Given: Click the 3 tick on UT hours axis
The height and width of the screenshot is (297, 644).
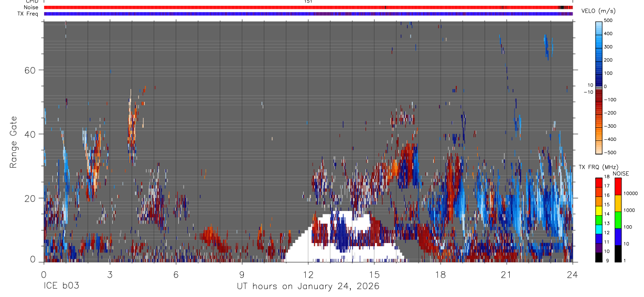Looking at the screenshot, I should pyautogui.click(x=110, y=274).
